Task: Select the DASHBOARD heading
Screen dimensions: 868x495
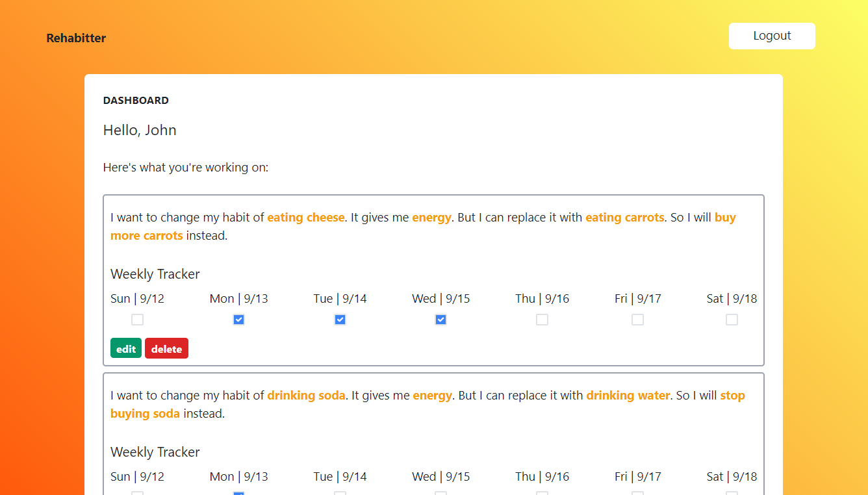Action: click(x=136, y=100)
